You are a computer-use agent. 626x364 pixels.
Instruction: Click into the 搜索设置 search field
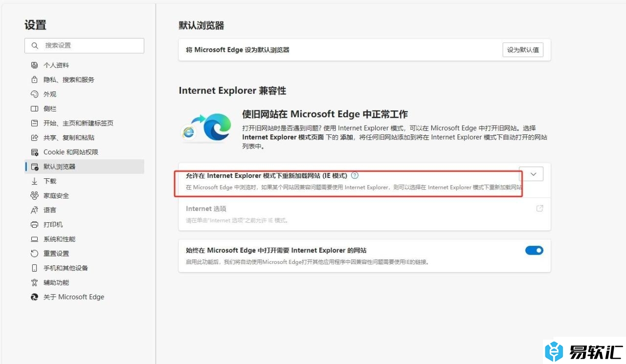pyautogui.click(x=84, y=45)
